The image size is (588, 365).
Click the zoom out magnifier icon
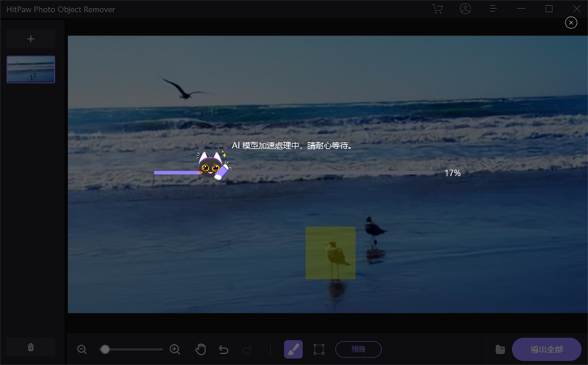pyautogui.click(x=82, y=349)
